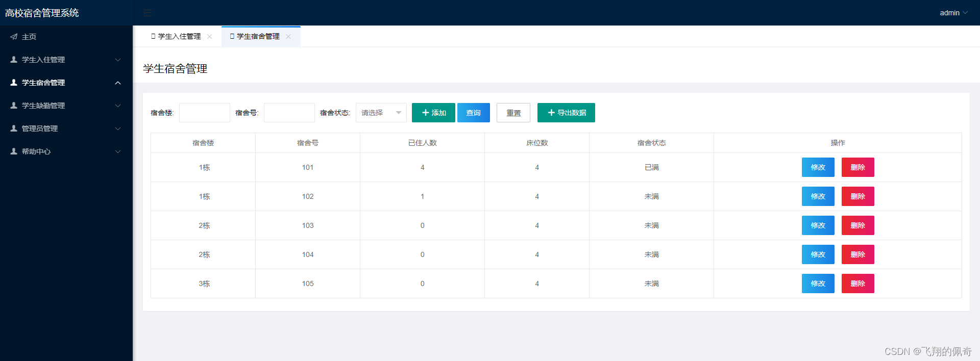The image size is (980, 361).
Task: Click 修改 for dormitory 103
Action: point(818,225)
